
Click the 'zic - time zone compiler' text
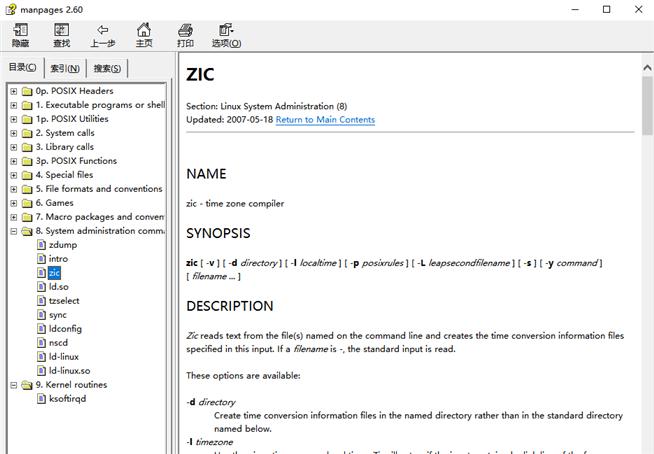point(235,204)
